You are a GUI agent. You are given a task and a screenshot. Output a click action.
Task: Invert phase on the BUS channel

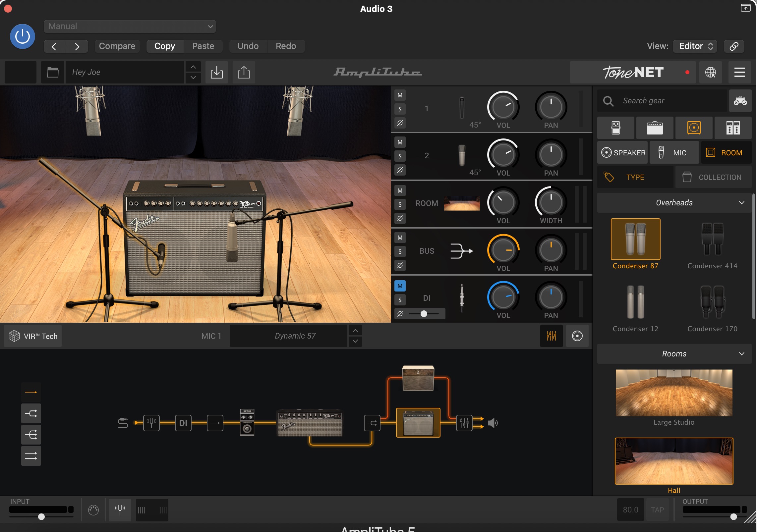(x=400, y=265)
